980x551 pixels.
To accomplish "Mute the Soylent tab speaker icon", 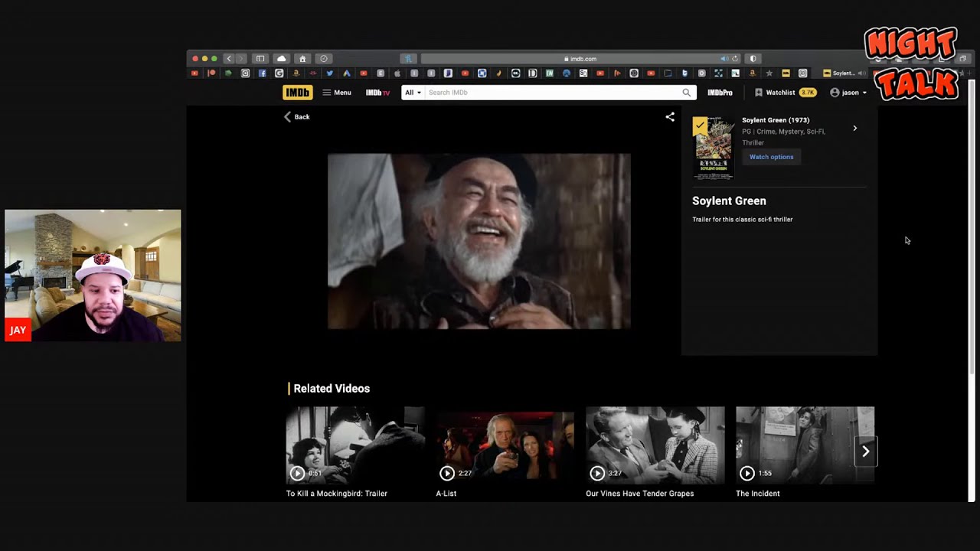I will 861,73.
